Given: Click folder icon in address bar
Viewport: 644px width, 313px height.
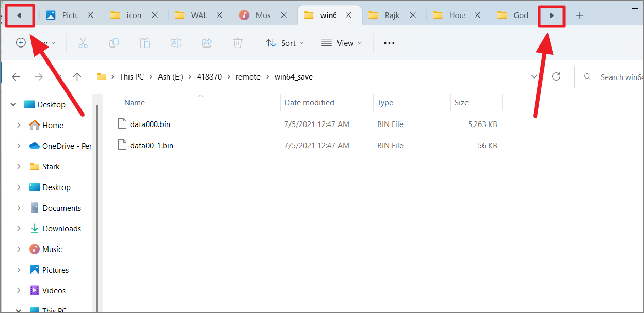Looking at the screenshot, I should click(x=102, y=77).
